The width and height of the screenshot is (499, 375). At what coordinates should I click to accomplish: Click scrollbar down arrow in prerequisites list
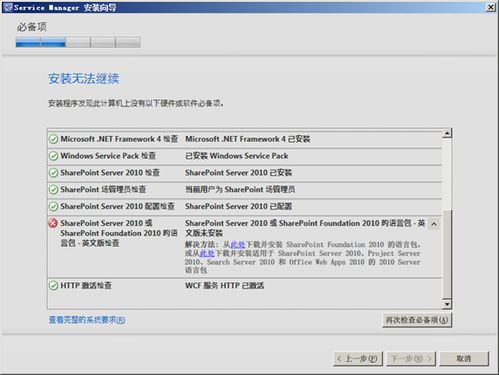[447, 304]
